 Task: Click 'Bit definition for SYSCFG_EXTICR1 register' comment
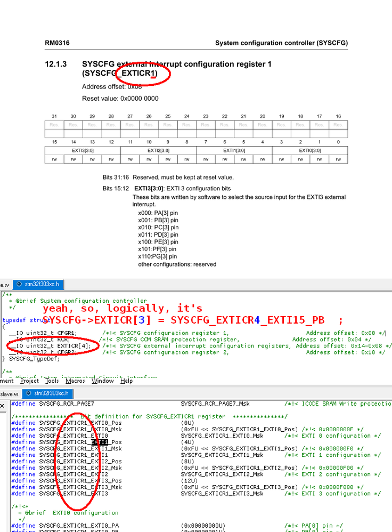point(153,416)
